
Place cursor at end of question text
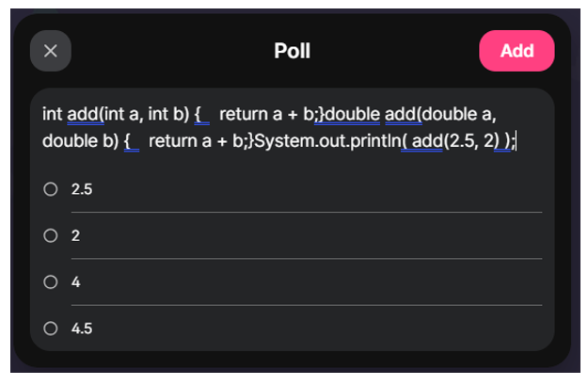click(x=516, y=142)
